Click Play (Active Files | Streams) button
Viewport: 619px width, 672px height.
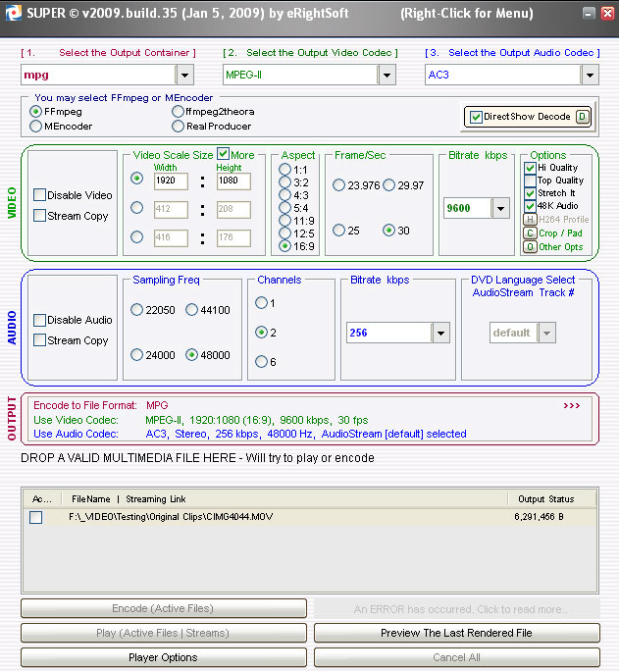164,633
